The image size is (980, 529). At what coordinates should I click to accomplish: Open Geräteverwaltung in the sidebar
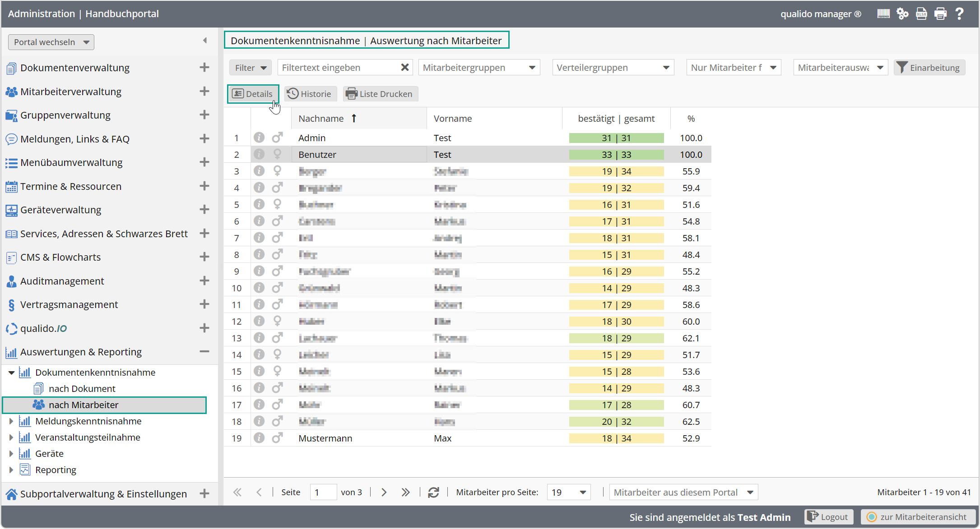click(x=61, y=210)
